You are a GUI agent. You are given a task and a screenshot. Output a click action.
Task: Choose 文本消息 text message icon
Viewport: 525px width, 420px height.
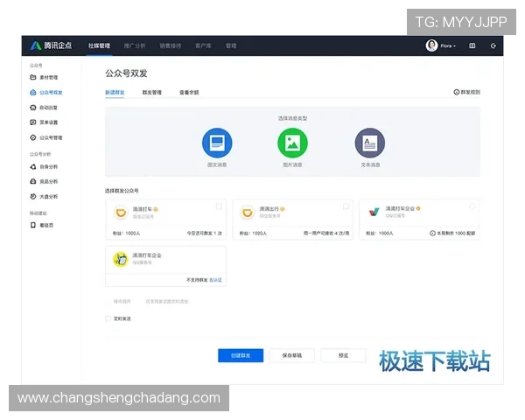370,143
